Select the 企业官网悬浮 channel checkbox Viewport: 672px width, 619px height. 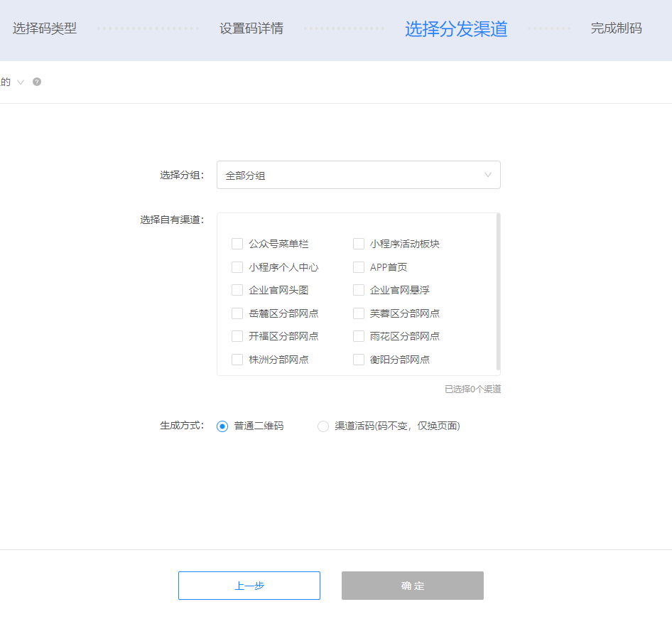coord(359,290)
